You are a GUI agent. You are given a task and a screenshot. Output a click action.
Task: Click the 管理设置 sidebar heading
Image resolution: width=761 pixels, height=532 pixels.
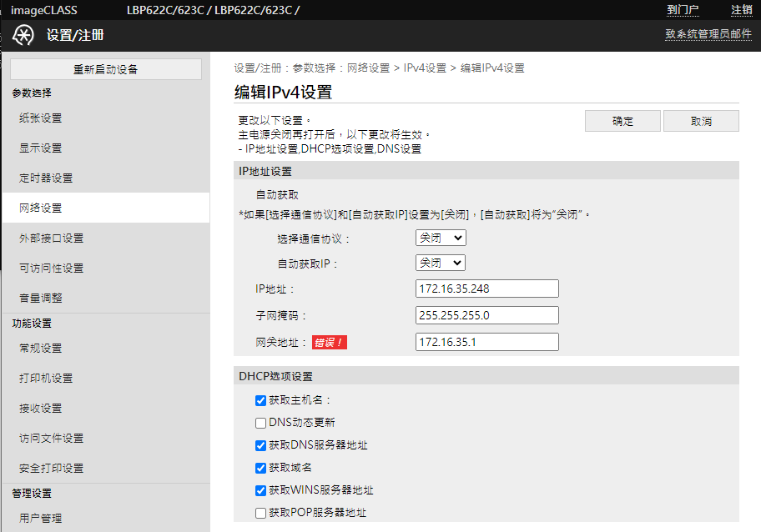pyautogui.click(x=32, y=494)
